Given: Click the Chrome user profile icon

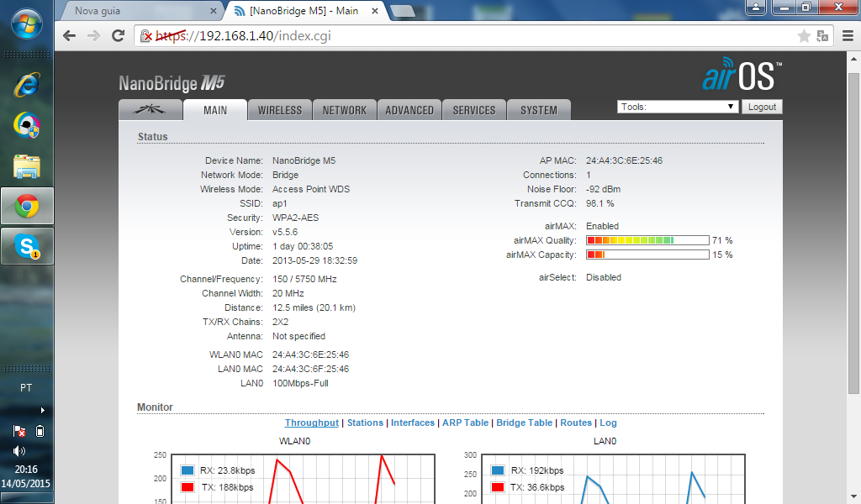Looking at the screenshot, I should (x=756, y=7).
